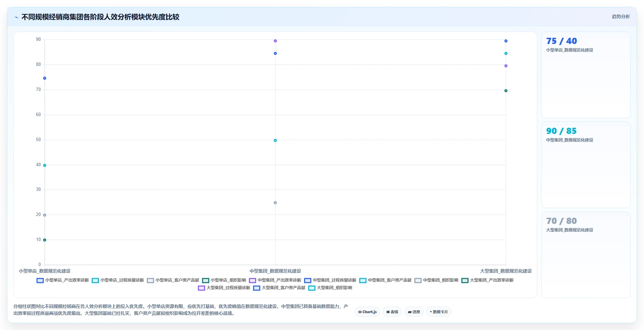Toggle the 小型单店_产出效率诊断 legend series
644x330 pixels.
tap(63, 280)
